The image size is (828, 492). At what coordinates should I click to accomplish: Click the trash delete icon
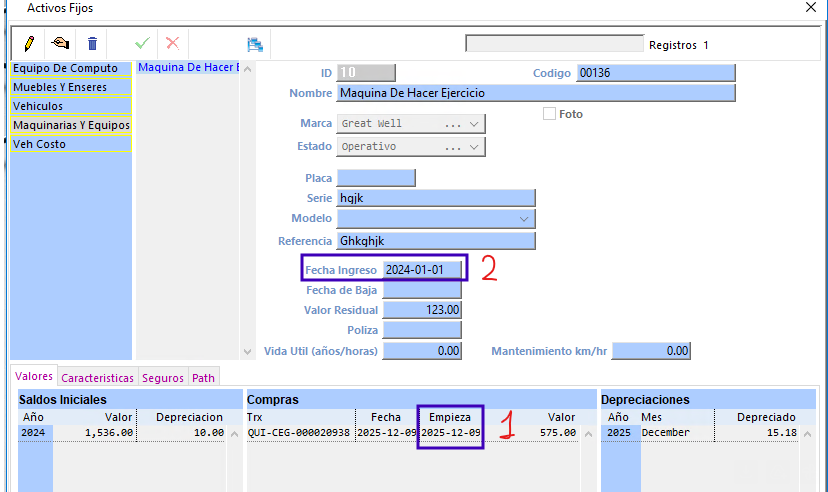[x=92, y=44]
